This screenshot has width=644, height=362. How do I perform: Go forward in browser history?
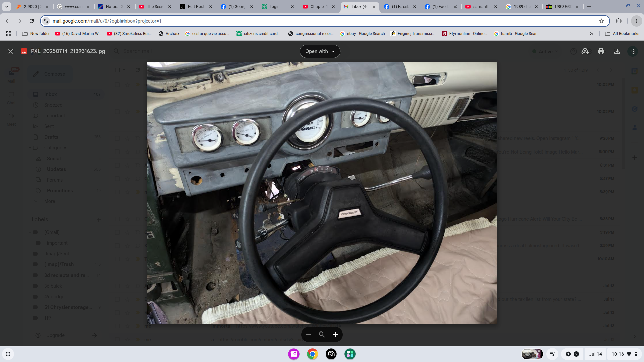tap(19, 21)
